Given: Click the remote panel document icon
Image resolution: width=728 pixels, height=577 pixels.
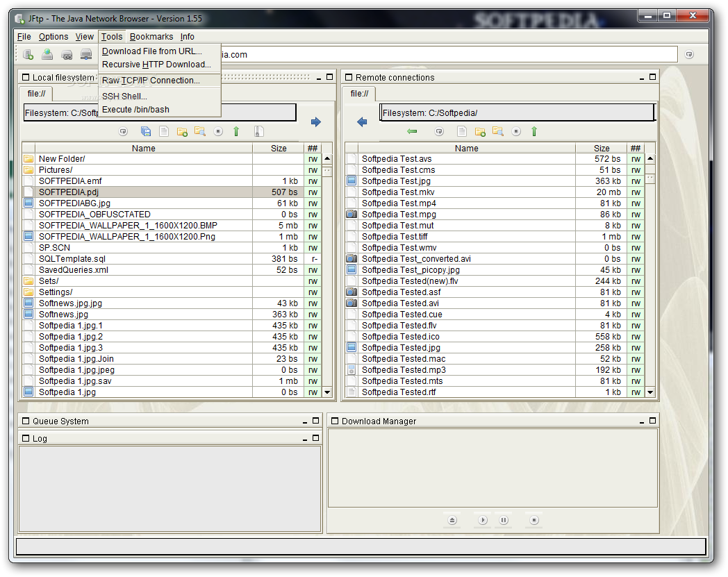Looking at the screenshot, I should [461, 131].
